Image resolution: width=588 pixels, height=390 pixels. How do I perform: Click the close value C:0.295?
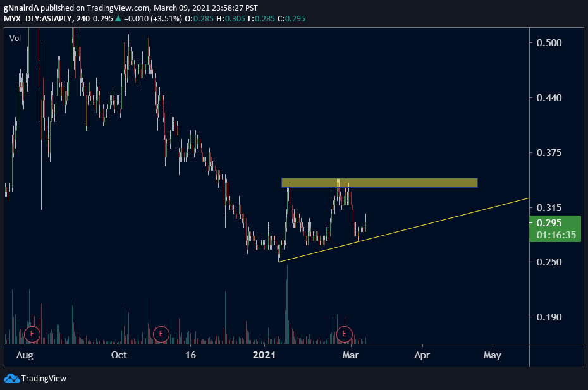click(291, 19)
